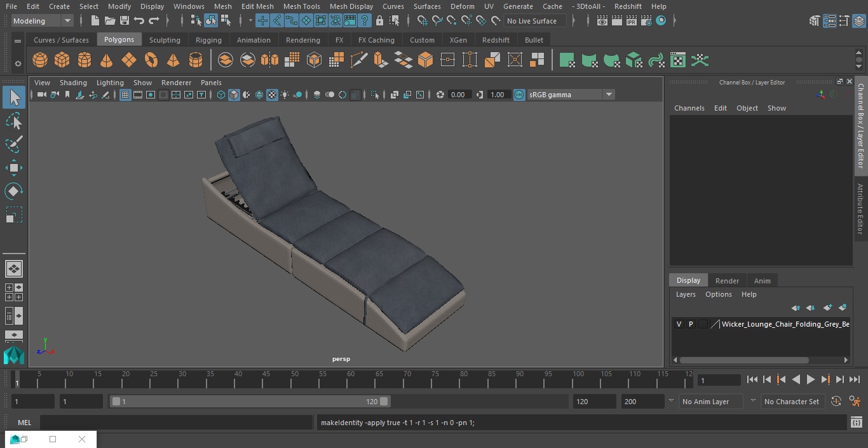Viewport: 868px width, 448px height.
Task: Switch to the Rigging shelf tab
Action: tap(208, 39)
